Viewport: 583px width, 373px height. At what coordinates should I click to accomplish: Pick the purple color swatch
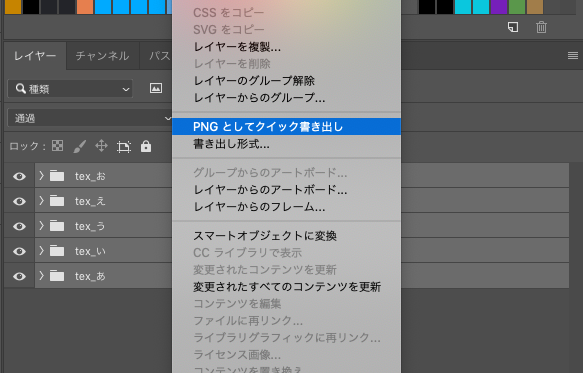499,7
